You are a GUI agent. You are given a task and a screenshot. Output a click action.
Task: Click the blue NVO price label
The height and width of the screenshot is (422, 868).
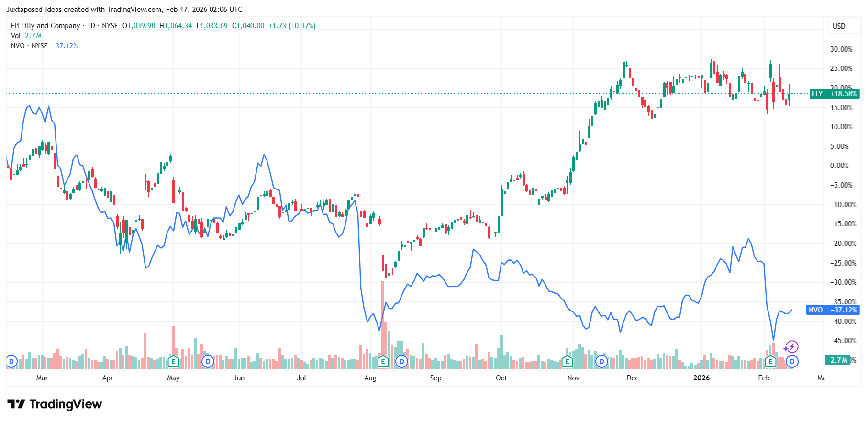click(833, 310)
